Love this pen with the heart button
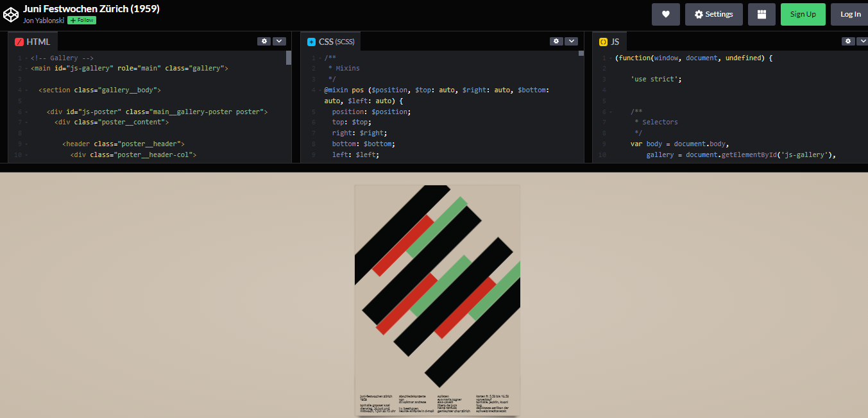 coord(666,14)
